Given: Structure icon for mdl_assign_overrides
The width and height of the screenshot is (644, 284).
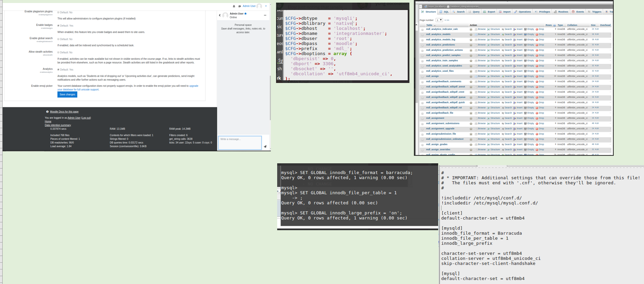Looking at the screenshot, I should pyautogui.click(x=489, y=149).
